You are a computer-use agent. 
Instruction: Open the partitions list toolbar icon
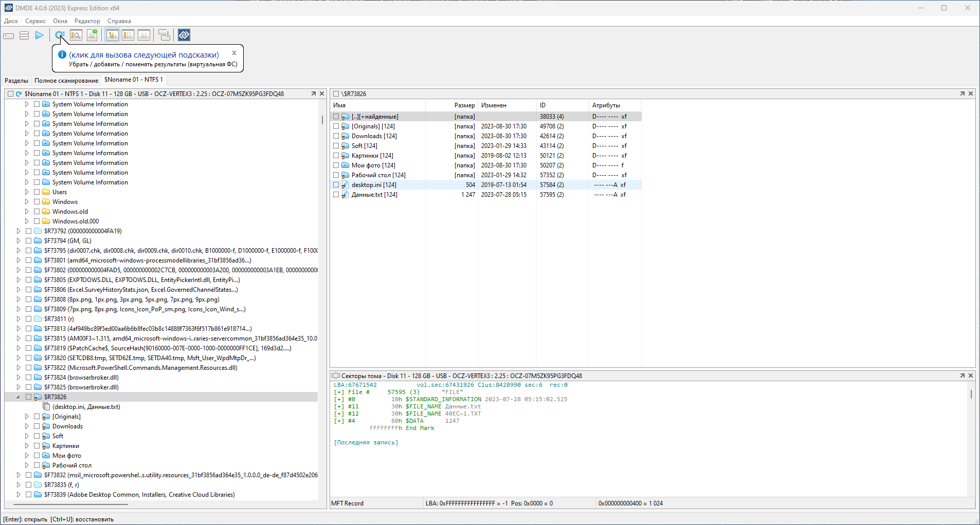(x=24, y=35)
